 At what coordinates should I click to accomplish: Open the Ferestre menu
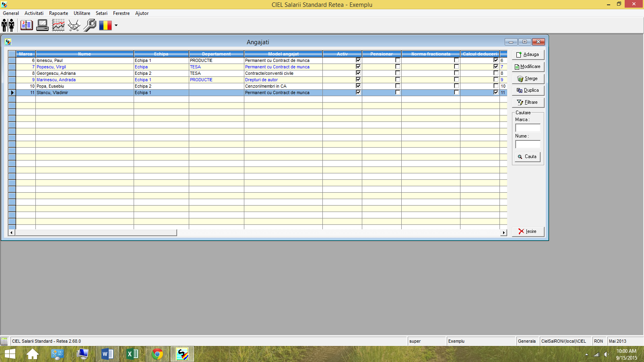tap(121, 13)
